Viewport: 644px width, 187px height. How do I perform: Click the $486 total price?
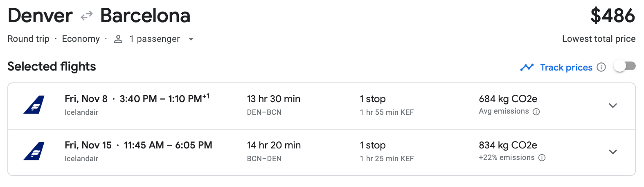click(612, 16)
